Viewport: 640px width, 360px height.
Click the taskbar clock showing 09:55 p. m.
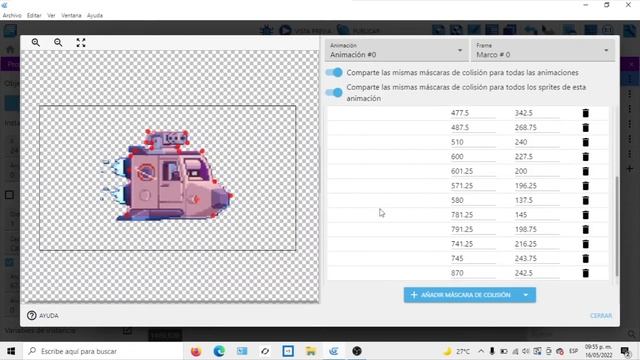tap(598, 351)
